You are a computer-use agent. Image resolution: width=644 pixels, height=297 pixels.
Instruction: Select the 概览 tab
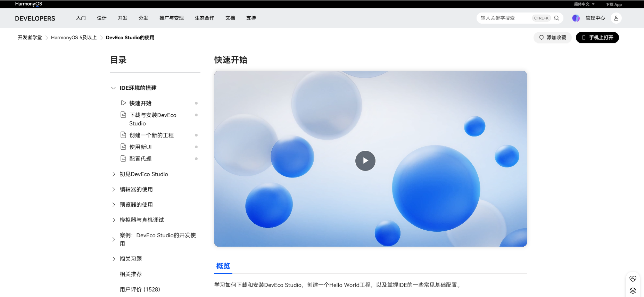223,266
